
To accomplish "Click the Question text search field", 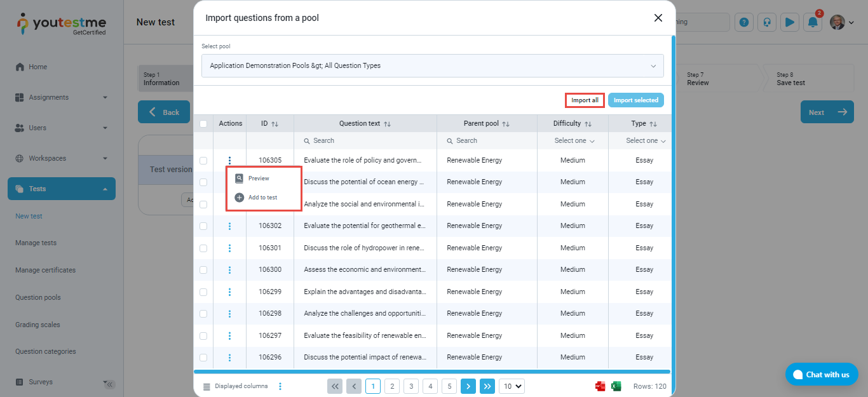I will coord(365,141).
